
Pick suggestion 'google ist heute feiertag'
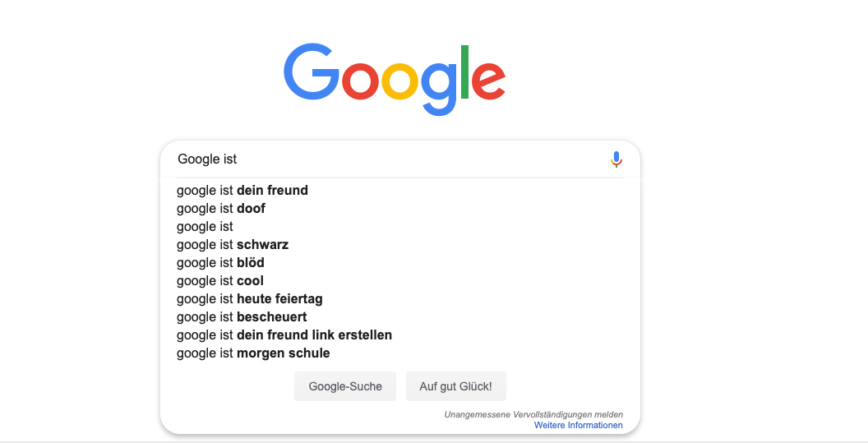point(399,299)
